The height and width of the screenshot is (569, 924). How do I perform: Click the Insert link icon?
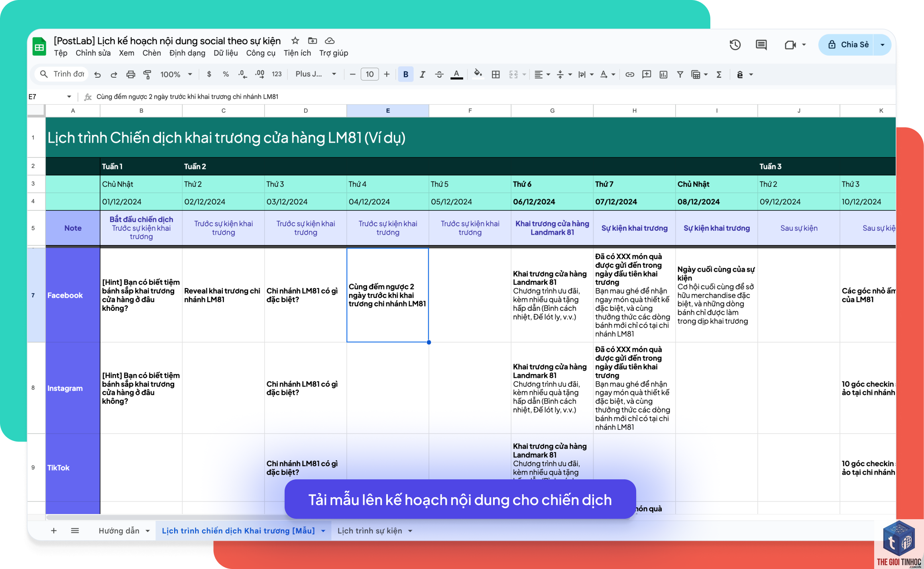click(x=630, y=75)
